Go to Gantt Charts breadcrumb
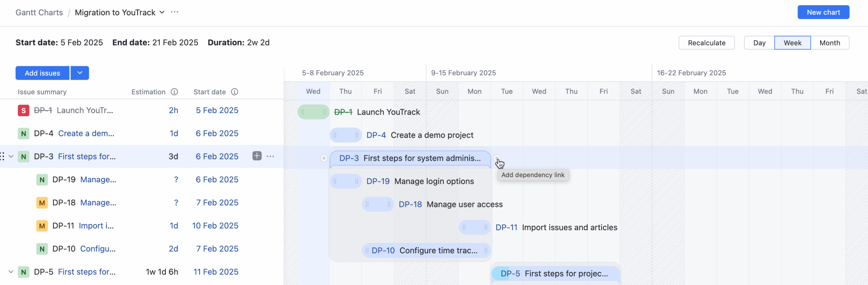This screenshot has width=868, height=285. click(39, 13)
